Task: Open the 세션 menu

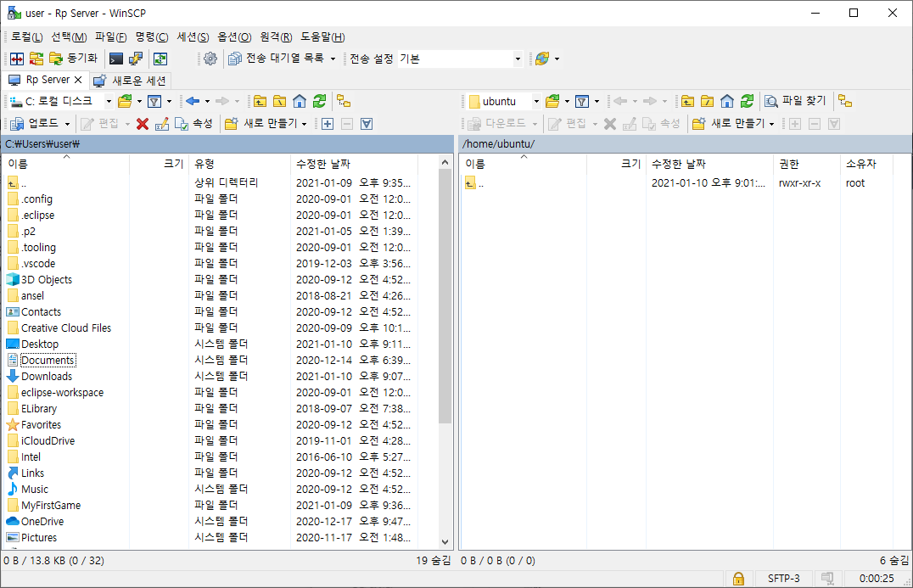Action: coord(193,37)
